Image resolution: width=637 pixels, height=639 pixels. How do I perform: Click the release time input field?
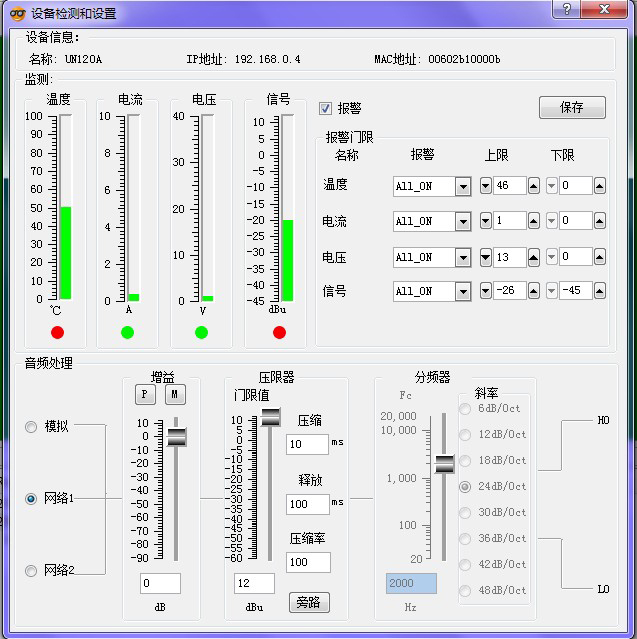(307, 504)
